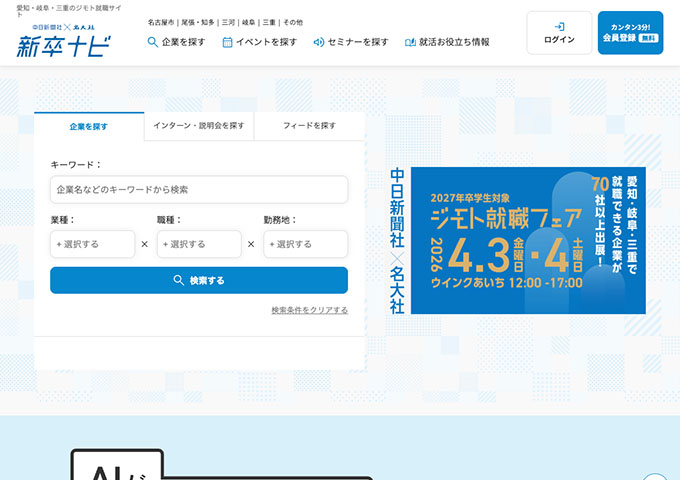
Task: Open the ジモト就職フェア banner
Action: tap(528, 240)
